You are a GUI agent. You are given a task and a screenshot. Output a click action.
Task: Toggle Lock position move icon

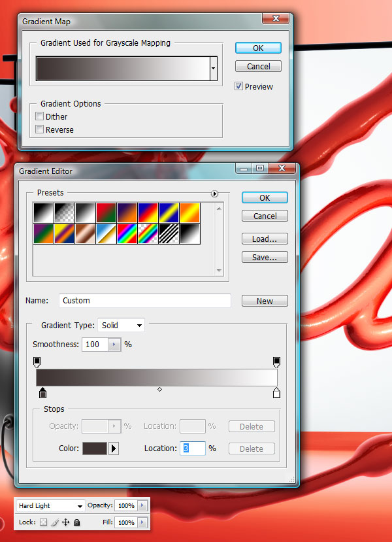click(65, 522)
